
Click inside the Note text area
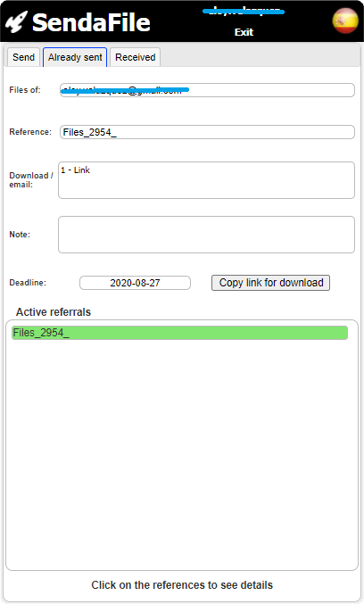(x=206, y=235)
